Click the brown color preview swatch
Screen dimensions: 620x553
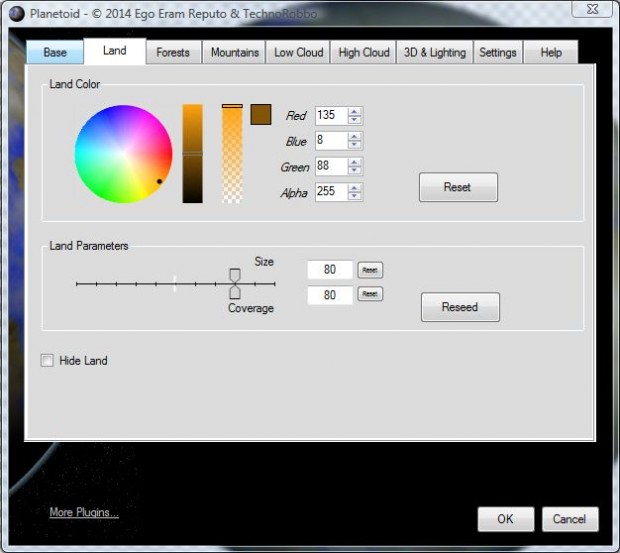(x=261, y=114)
